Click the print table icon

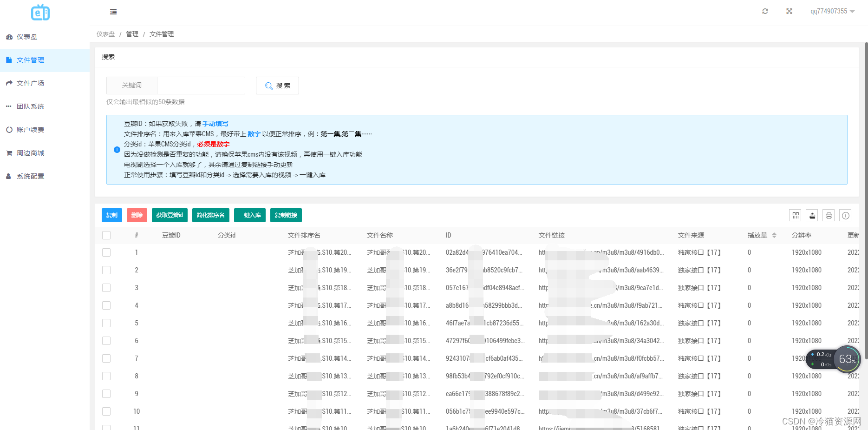(829, 215)
